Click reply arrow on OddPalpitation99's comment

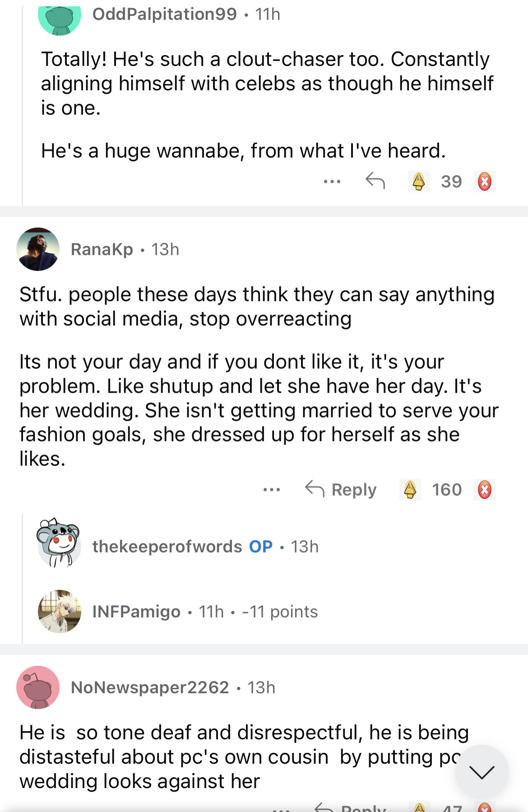[x=375, y=181]
